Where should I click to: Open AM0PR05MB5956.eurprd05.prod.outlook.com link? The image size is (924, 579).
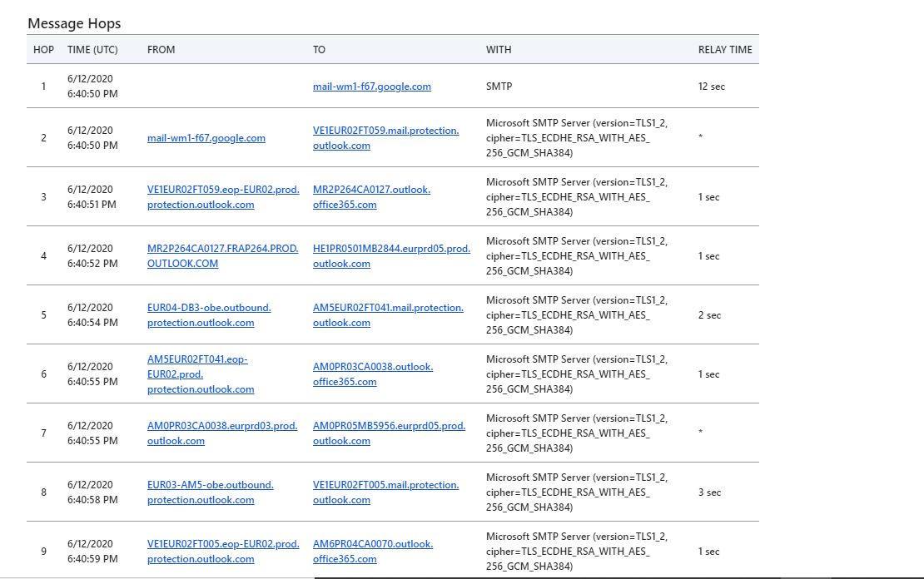[389, 433]
